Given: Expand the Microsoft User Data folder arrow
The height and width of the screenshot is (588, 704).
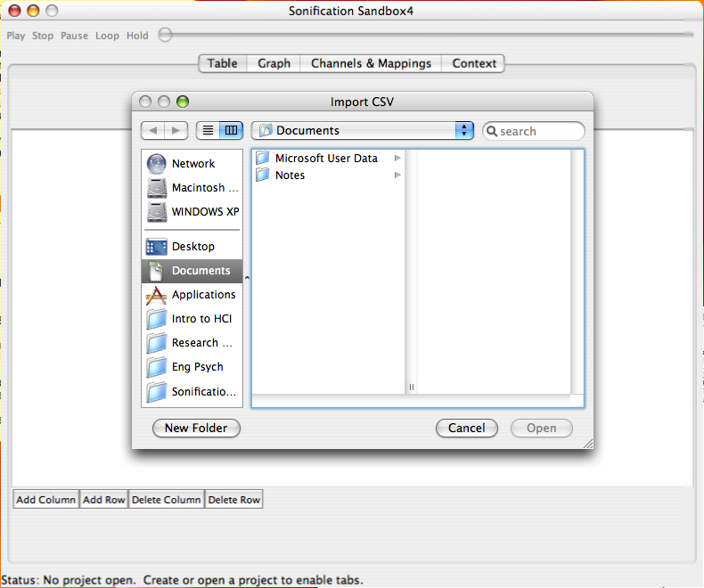Looking at the screenshot, I should coord(397,158).
